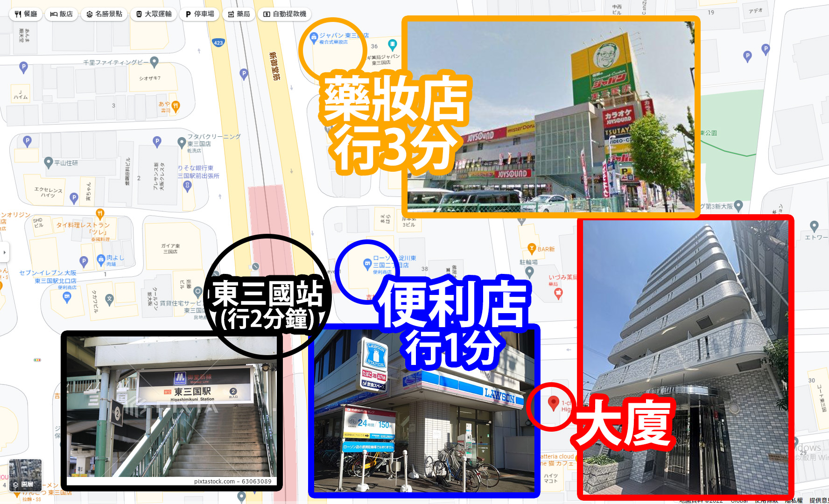Click the あや寿司 restaurant pin
Viewport: 829px width, 504px height.
click(x=176, y=106)
